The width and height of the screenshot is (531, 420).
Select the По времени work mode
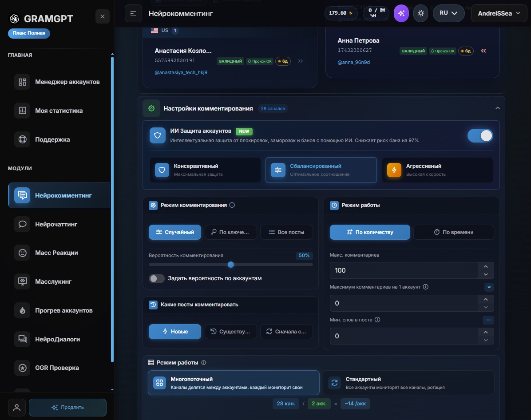click(454, 232)
